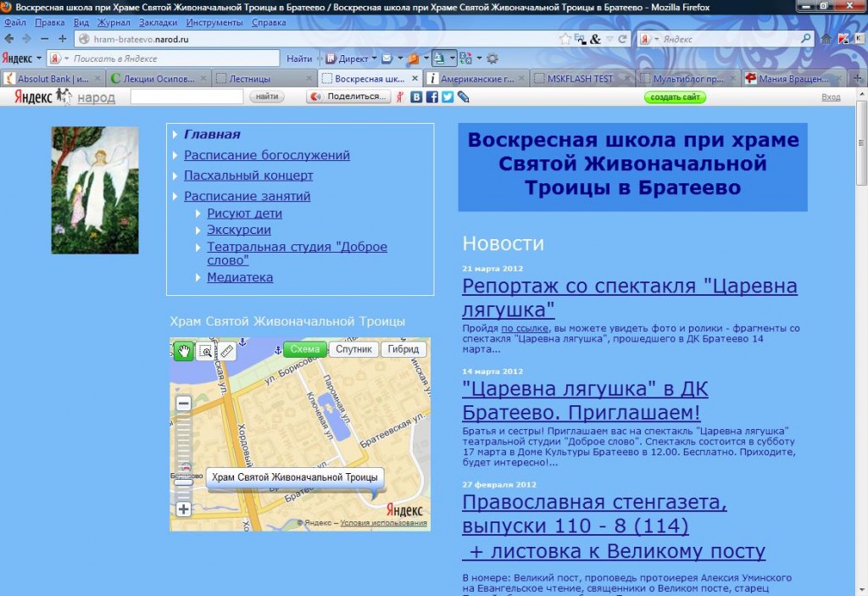Click the Найти button on Yandex toolbar
Screen dimensions: 868x596
[x=299, y=58]
